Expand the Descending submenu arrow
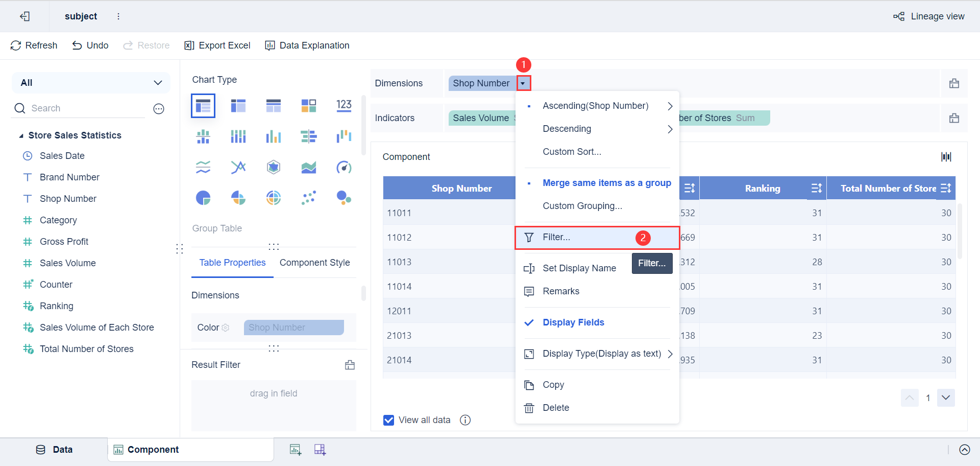This screenshot has width=980, height=466. click(670, 129)
